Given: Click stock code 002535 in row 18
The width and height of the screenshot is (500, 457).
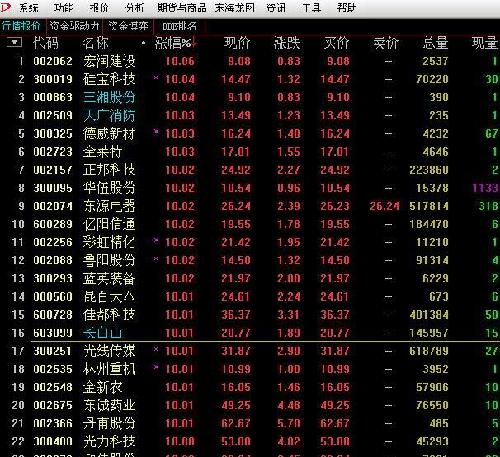Looking at the screenshot, I should (53, 369).
